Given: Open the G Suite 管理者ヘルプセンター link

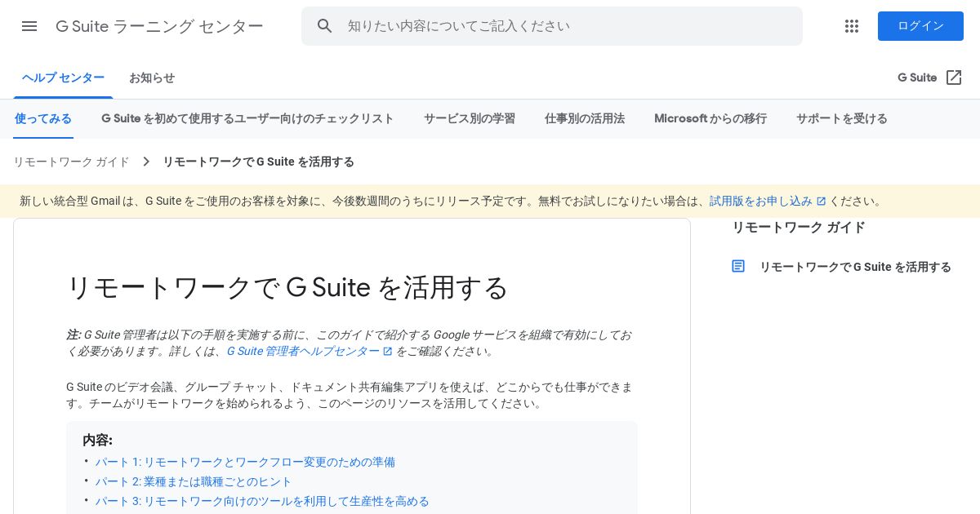Looking at the screenshot, I should tap(303, 352).
